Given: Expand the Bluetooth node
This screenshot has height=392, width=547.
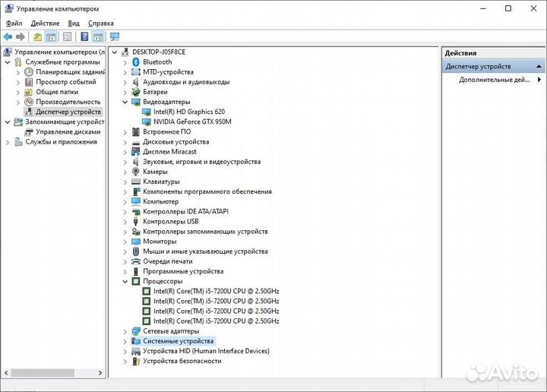Looking at the screenshot, I should (125, 62).
